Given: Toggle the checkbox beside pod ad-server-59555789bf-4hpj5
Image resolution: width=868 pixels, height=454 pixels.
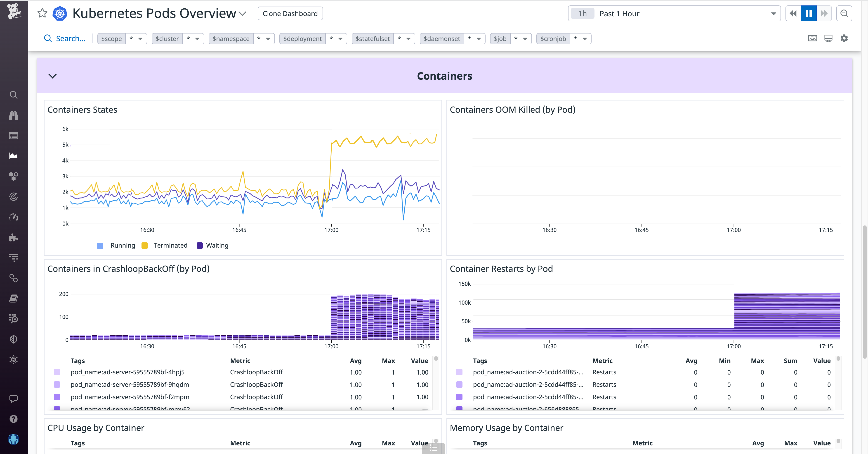Looking at the screenshot, I should click(x=57, y=372).
